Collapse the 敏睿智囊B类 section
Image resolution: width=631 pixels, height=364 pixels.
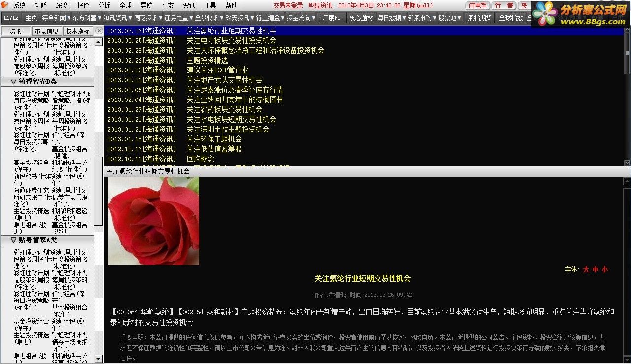click(47, 82)
